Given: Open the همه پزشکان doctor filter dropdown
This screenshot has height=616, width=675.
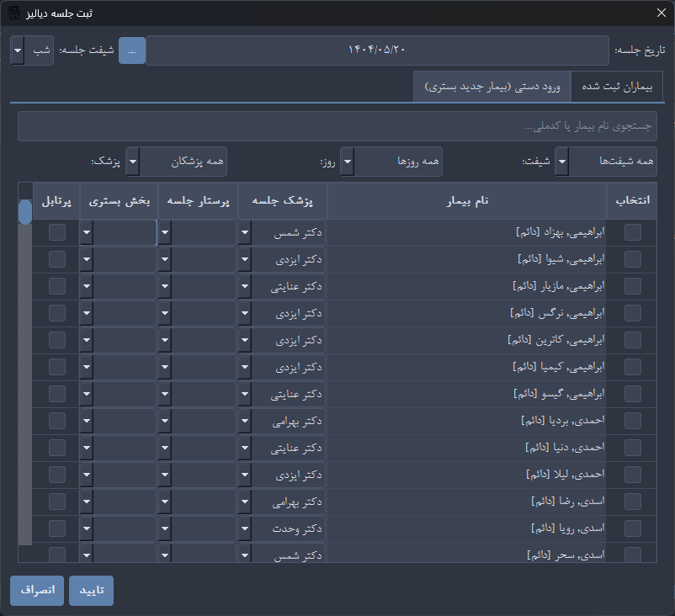Looking at the screenshot, I should pos(176,162).
